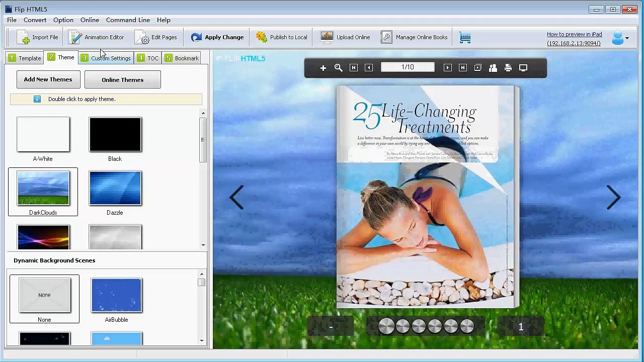Screen dimensions: 644x362
Task: Click the large right flip arrow
Action: click(x=613, y=197)
